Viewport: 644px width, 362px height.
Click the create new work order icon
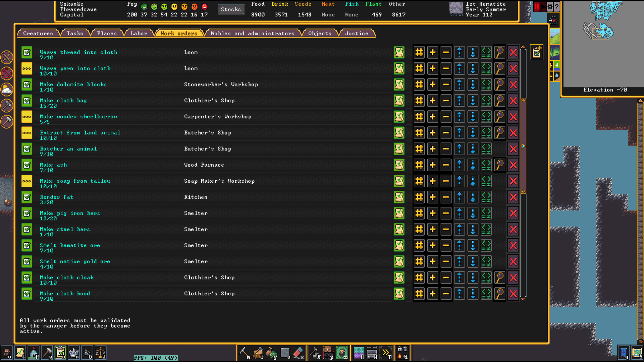(x=536, y=52)
